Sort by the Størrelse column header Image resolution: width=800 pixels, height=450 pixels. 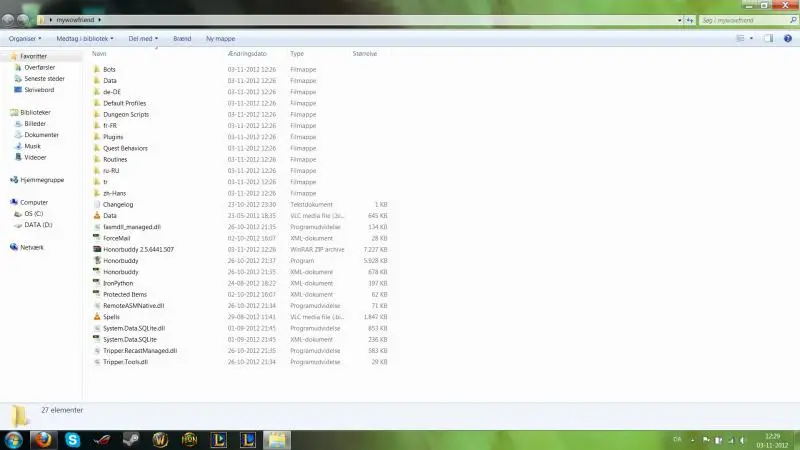(365, 54)
